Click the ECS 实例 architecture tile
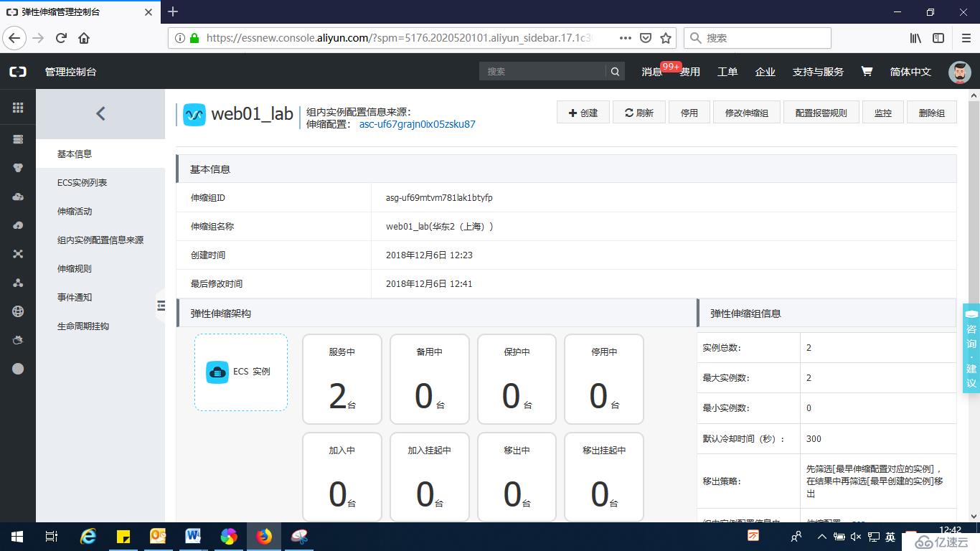The height and width of the screenshot is (551, 980). pos(241,372)
